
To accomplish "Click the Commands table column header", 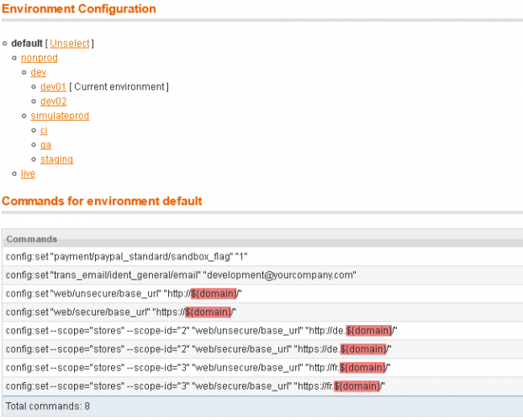I will click(262, 239).
